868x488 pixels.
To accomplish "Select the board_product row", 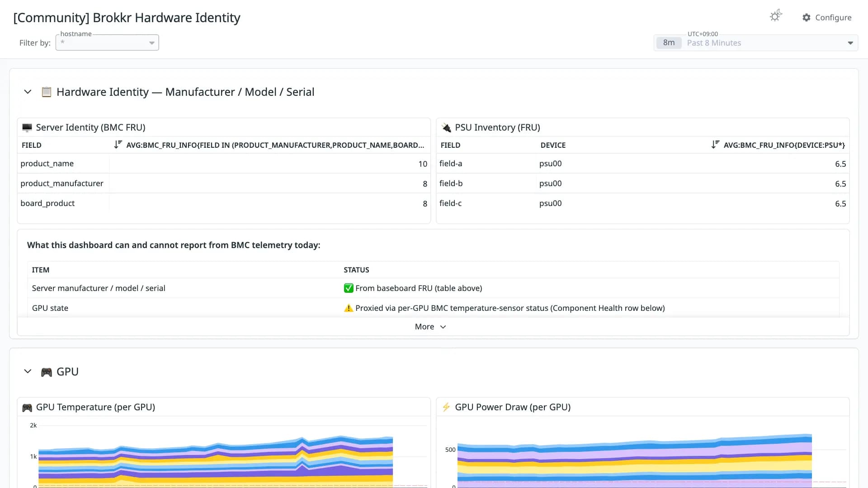I will (x=224, y=203).
